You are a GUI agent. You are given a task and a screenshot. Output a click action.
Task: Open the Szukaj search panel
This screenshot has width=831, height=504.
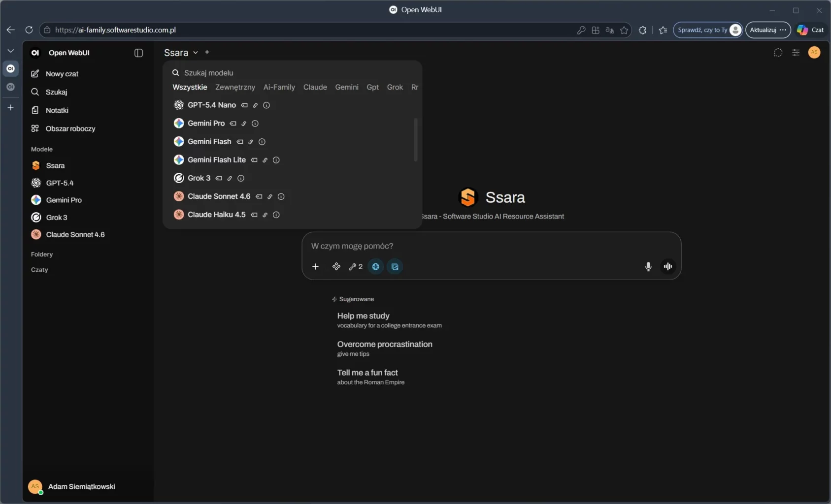coord(57,92)
